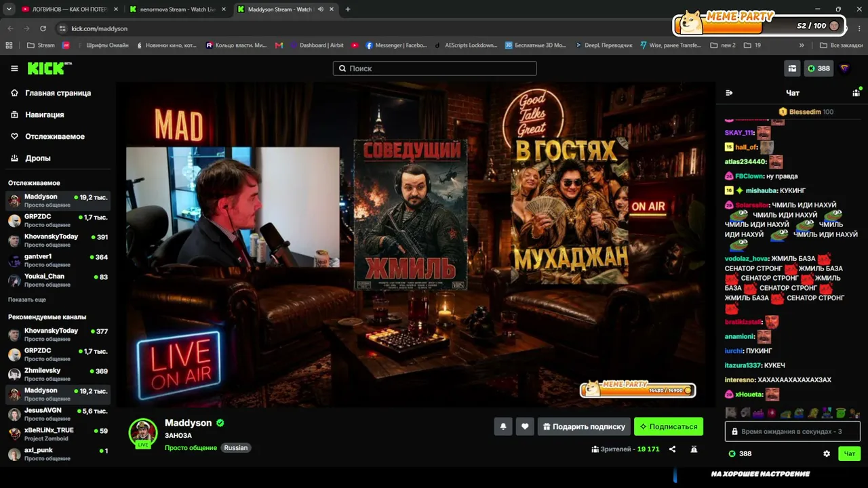Report the stream using the siren icon
868x488 pixels.
coord(694,449)
